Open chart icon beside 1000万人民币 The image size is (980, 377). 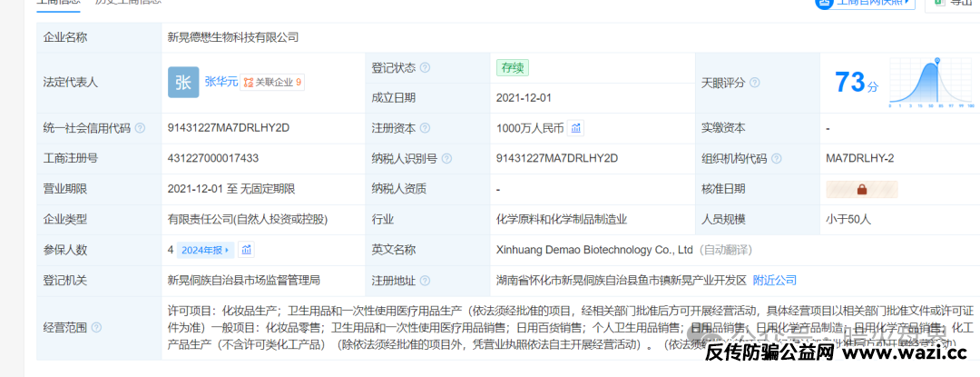click(577, 128)
